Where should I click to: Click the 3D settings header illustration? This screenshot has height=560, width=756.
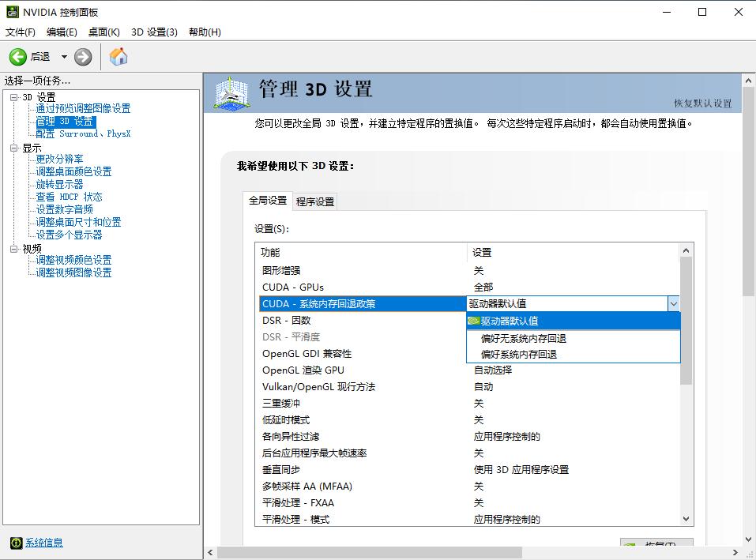(x=232, y=92)
